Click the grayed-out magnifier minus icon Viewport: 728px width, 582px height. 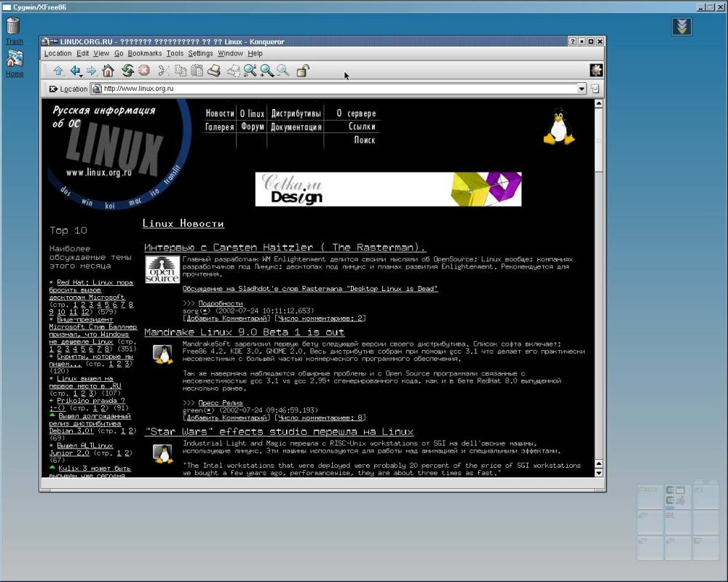[x=283, y=71]
